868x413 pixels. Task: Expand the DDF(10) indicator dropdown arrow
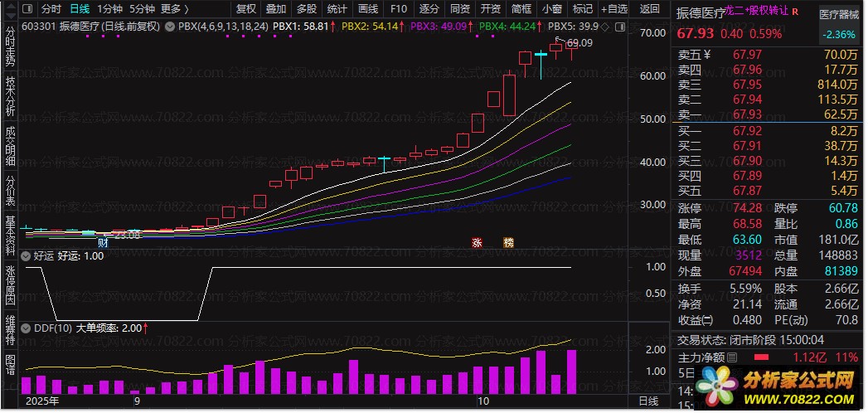pos(26,328)
